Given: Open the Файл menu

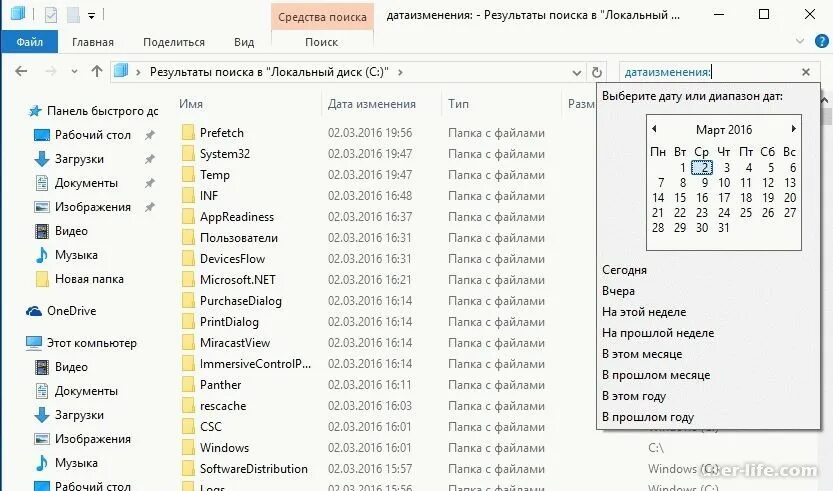Looking at the screenshot, I should point(29,42).
